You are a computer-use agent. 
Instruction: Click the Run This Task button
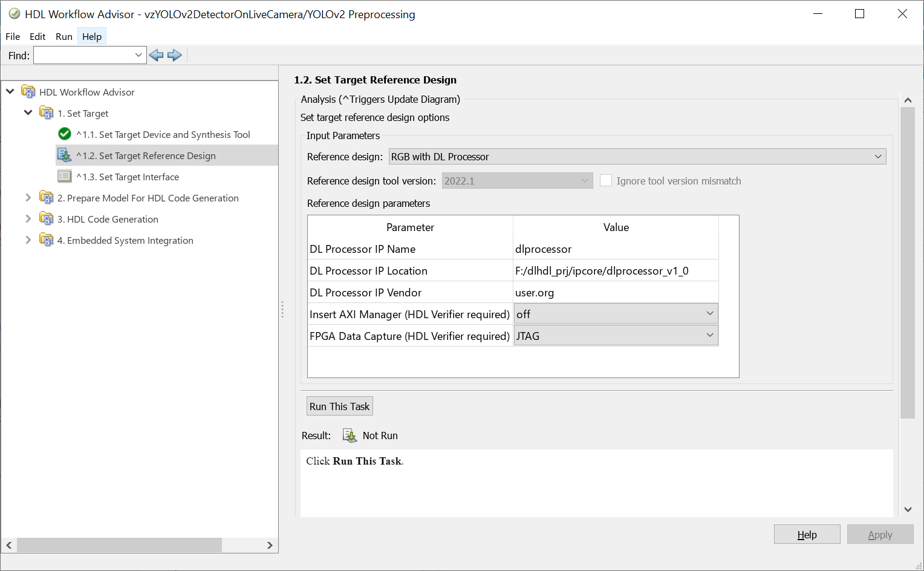[x=339, y=406]
